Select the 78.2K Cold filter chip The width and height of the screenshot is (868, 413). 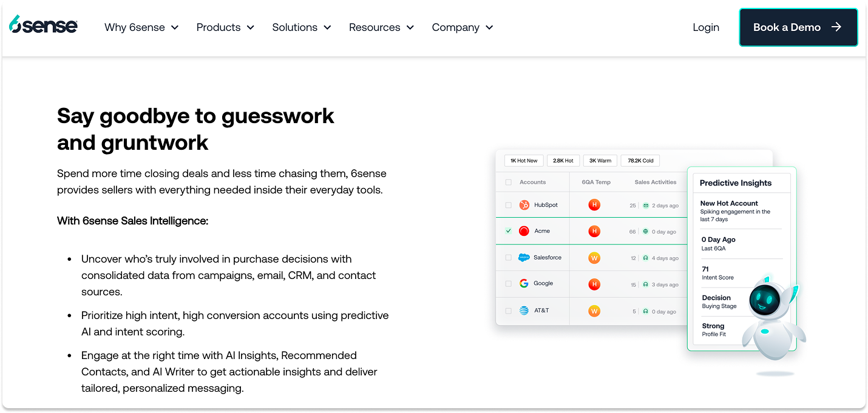coord(641,161)
